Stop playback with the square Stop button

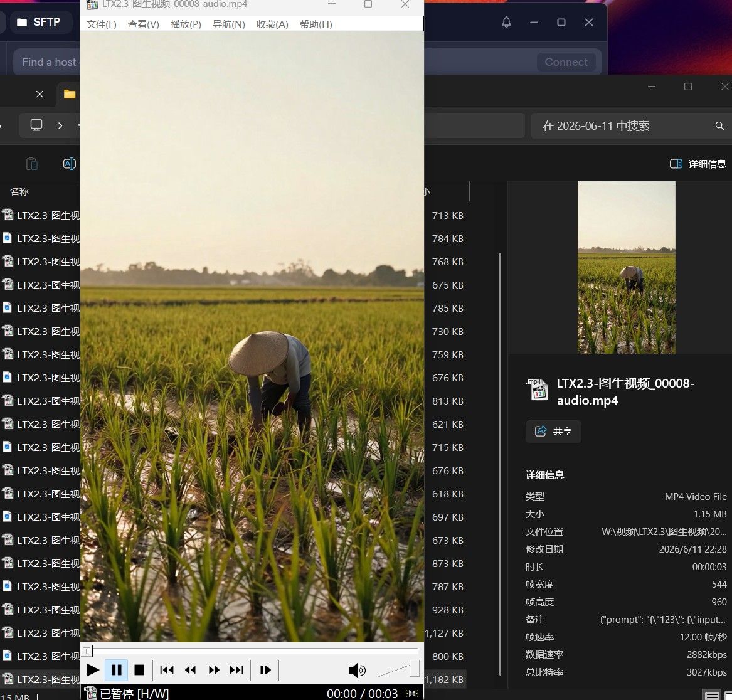[139, 670]
